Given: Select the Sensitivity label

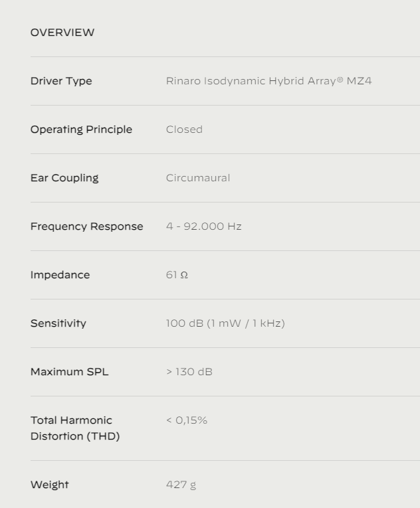Looking at the screenshot, I should pyautogui.click(x=58, y=323).
